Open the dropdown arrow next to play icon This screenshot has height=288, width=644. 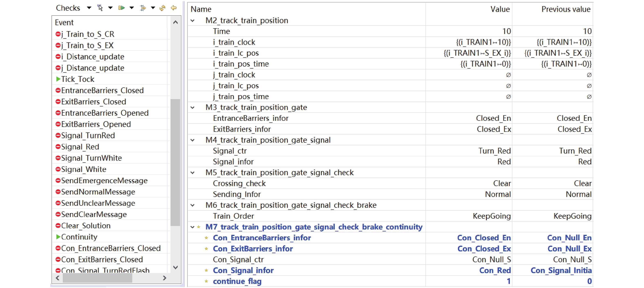(132, 8)
